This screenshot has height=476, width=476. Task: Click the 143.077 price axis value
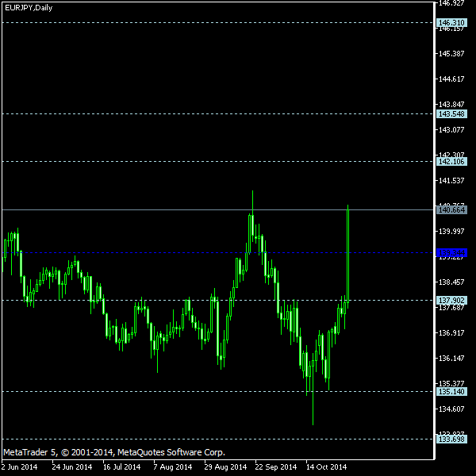point(451,130)
